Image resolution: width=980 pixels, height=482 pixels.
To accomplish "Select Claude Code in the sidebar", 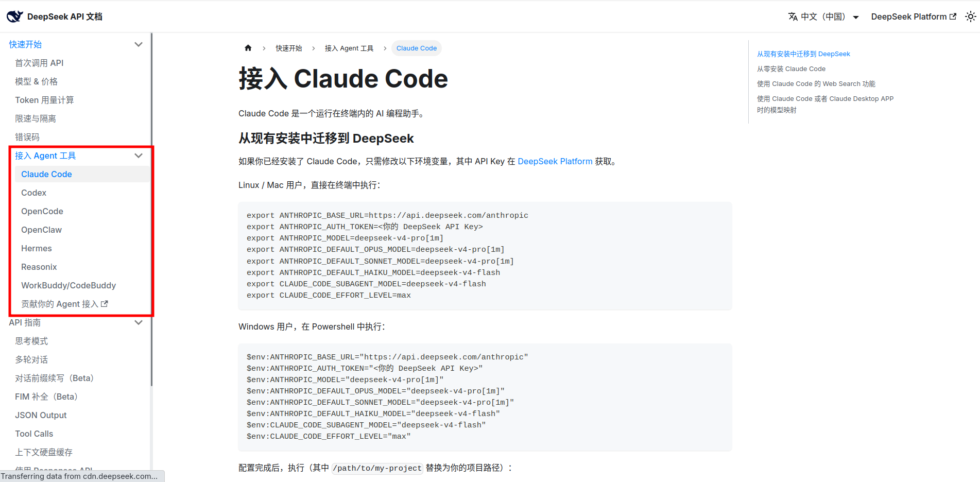I will (x=82, y=174).
